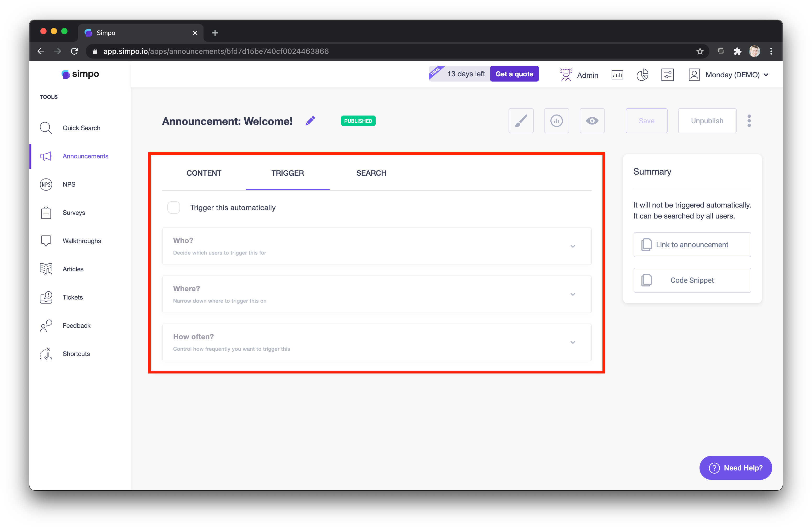This screenshot has width=812, height=529.
Task: Close the Simpo browser tab
Action: [195, 33]
